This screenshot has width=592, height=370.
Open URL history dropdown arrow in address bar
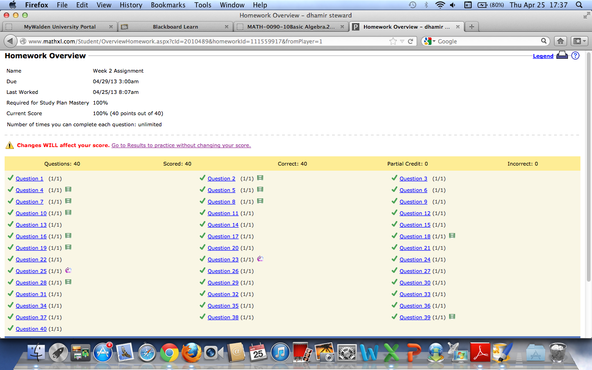coord(402,41)
